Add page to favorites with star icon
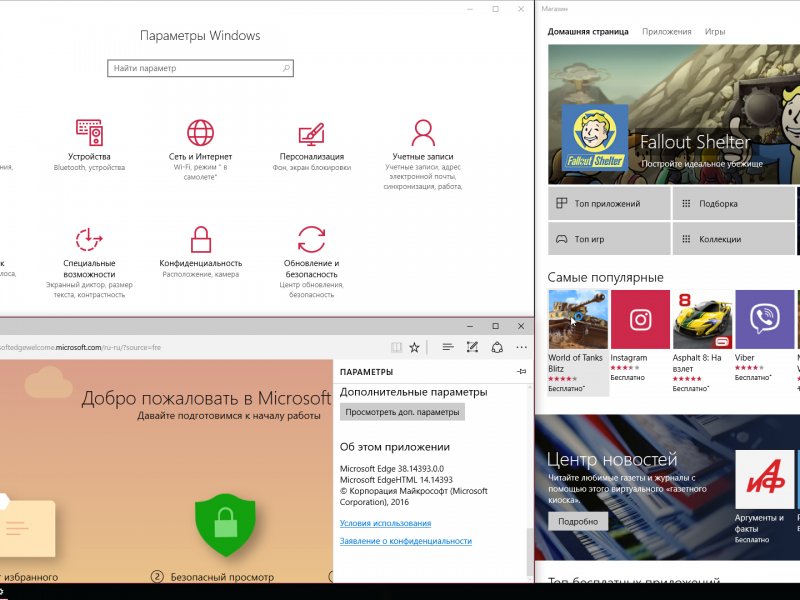Screen dimensions: 800x600 pos(414,347)
